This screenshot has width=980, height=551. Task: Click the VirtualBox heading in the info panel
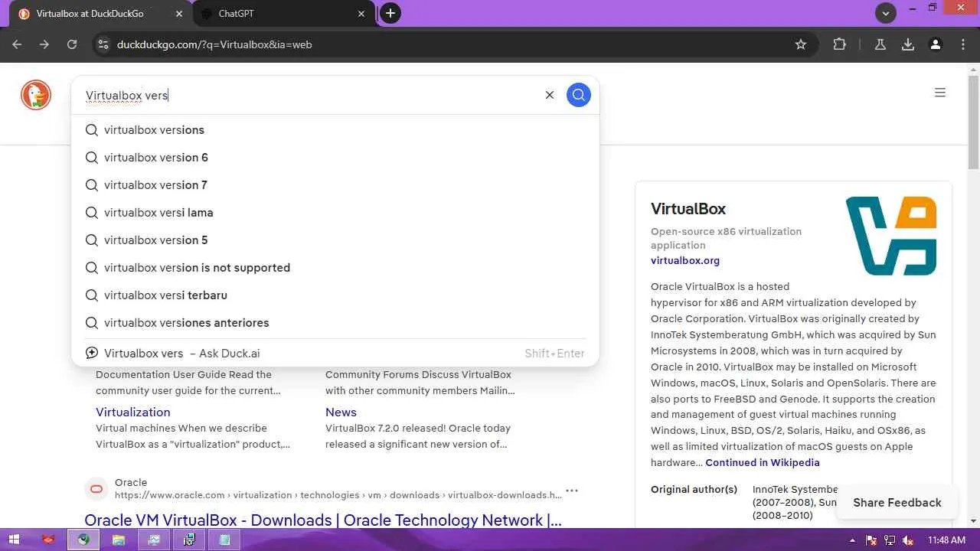pyautogui.click(x=688, y=209)
